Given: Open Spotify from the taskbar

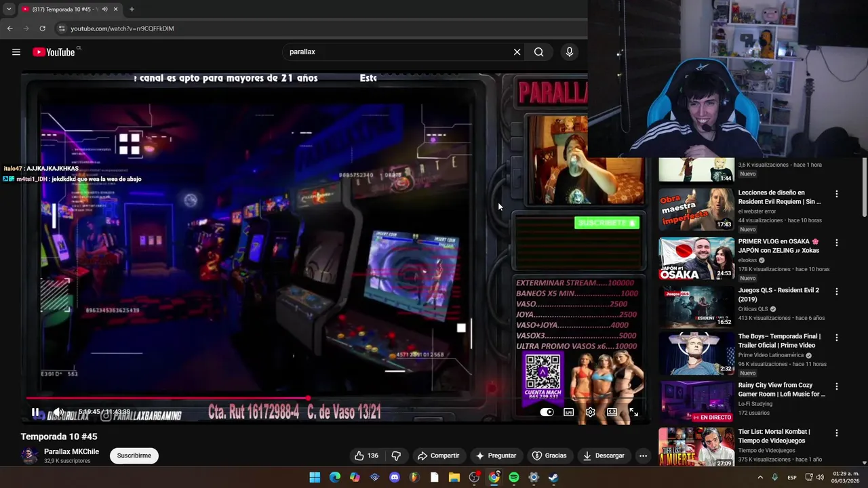Looking at the screenshot, I should (x=514, y=477).
